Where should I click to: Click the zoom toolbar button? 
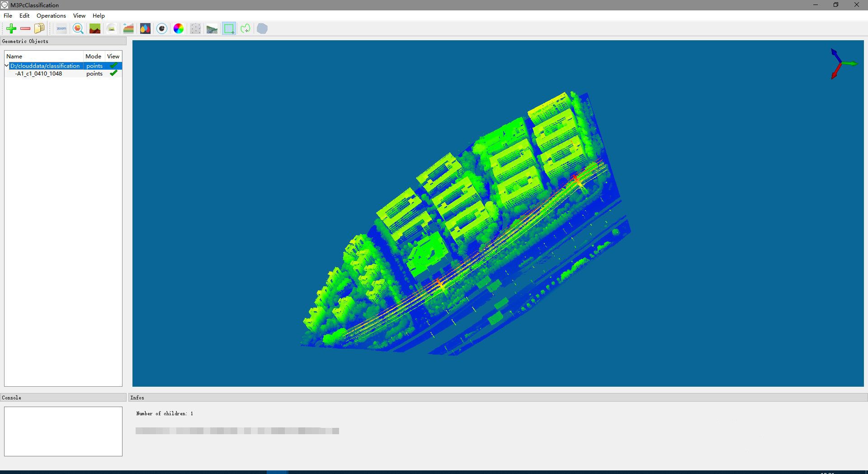tap(61, 28)
